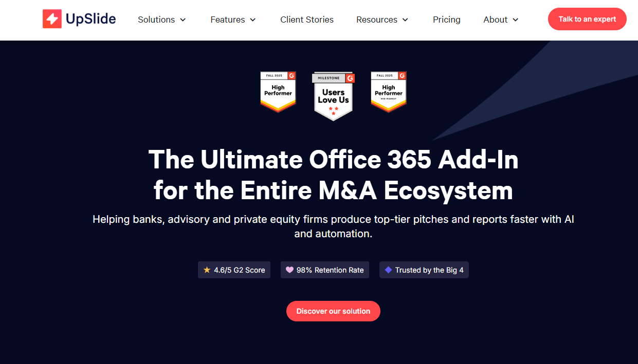This screenshot has width=638, height=364.
Task: Expand the About dropdown chevron
Action: coord(515,20)
